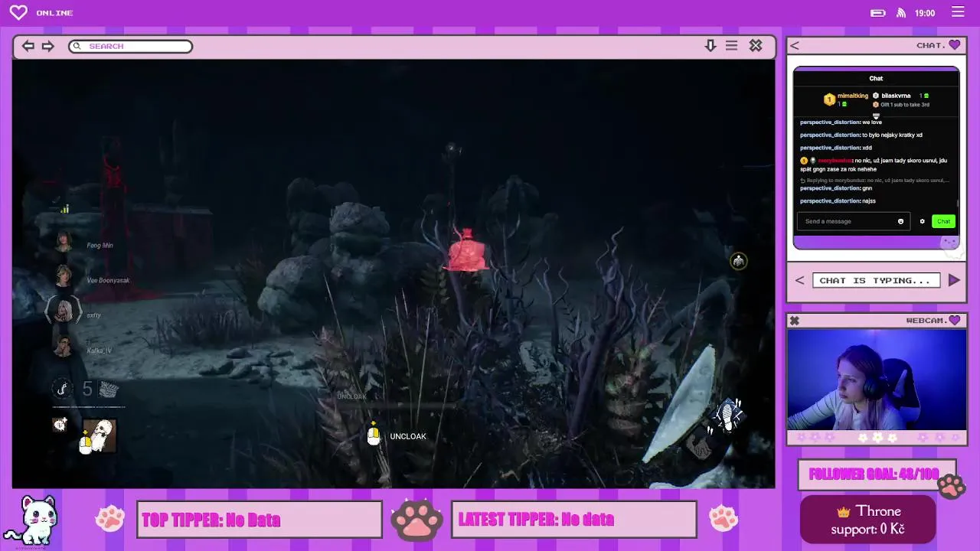Click the 'Replying to morybunduz' reply line
The height and width of the screenshot is (551, 980).
click(874, 181)
